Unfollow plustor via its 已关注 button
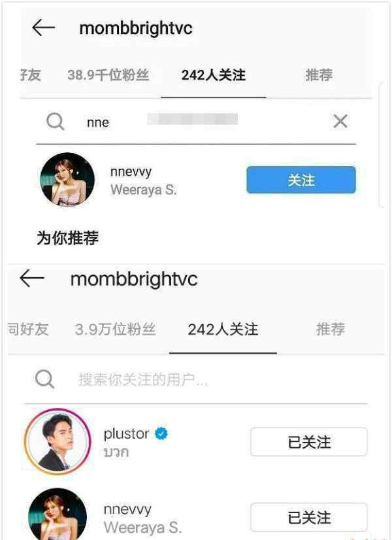The width and height of the screenshot is (392, 540). coord(309,442)
